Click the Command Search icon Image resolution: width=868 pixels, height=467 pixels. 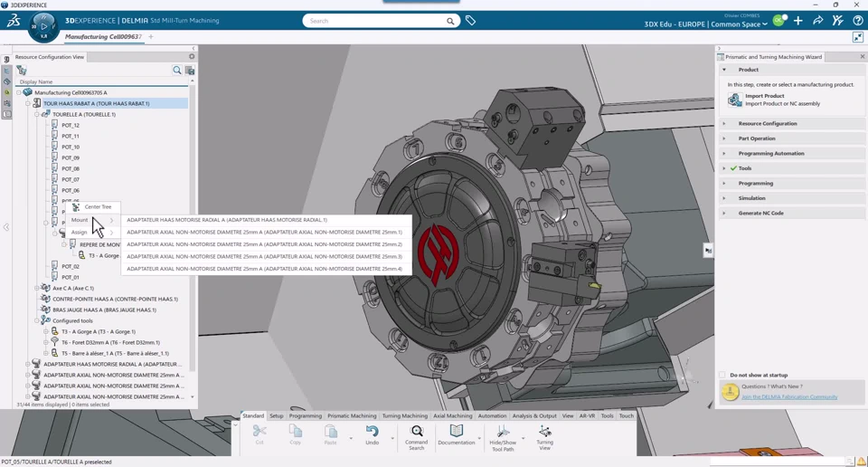point(416,433)
